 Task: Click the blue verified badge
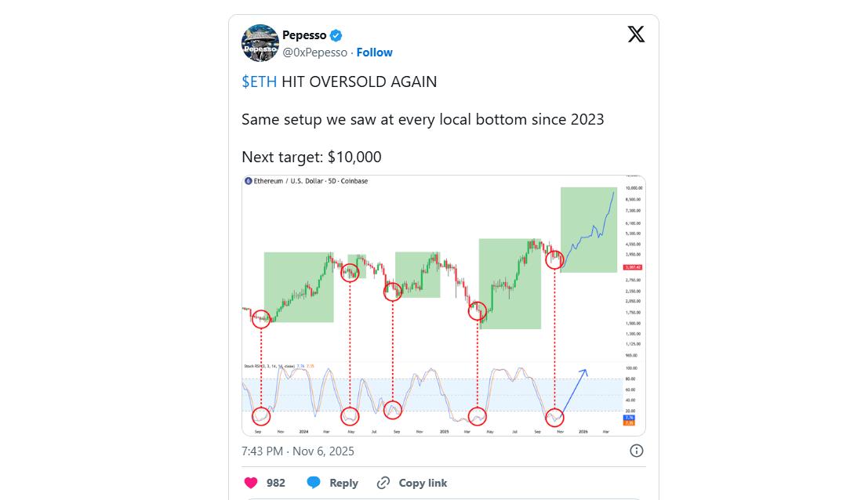pos(336,35)
